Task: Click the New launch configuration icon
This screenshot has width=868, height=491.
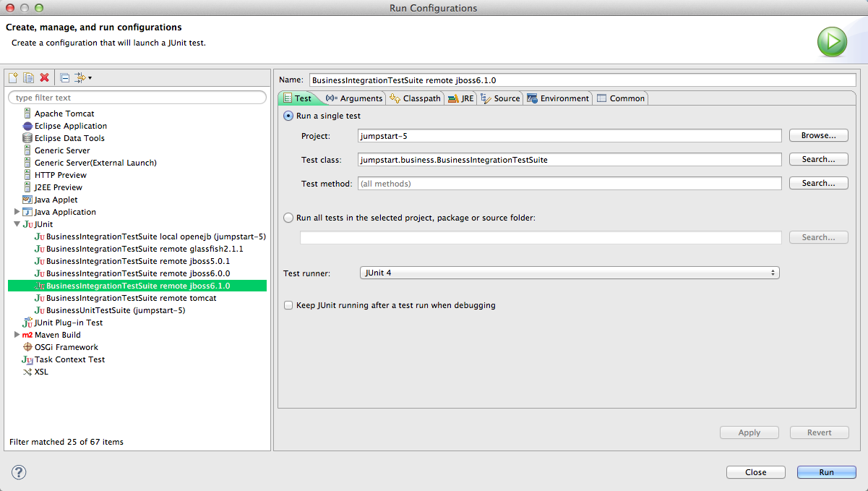Action: click(13, 77)
